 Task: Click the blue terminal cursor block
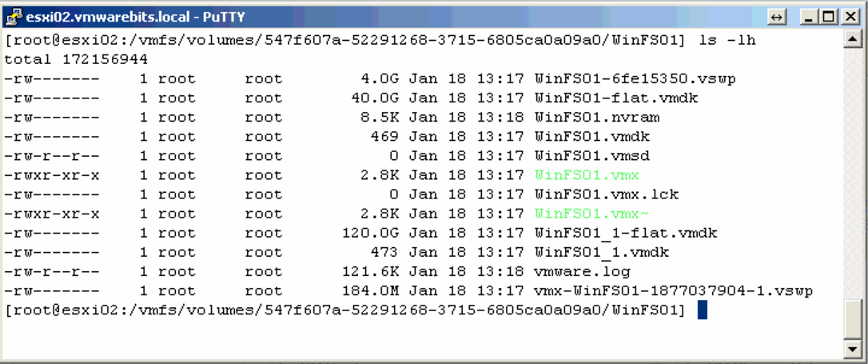(702, 310)
